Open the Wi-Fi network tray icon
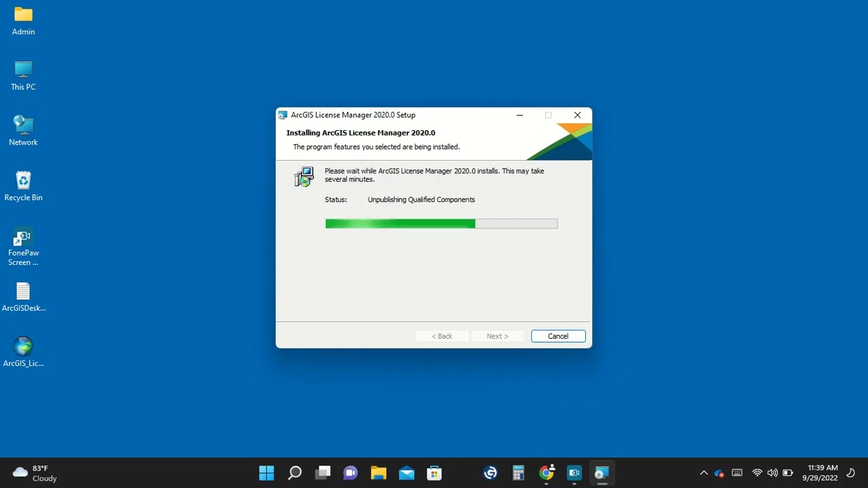 (757, 473)
